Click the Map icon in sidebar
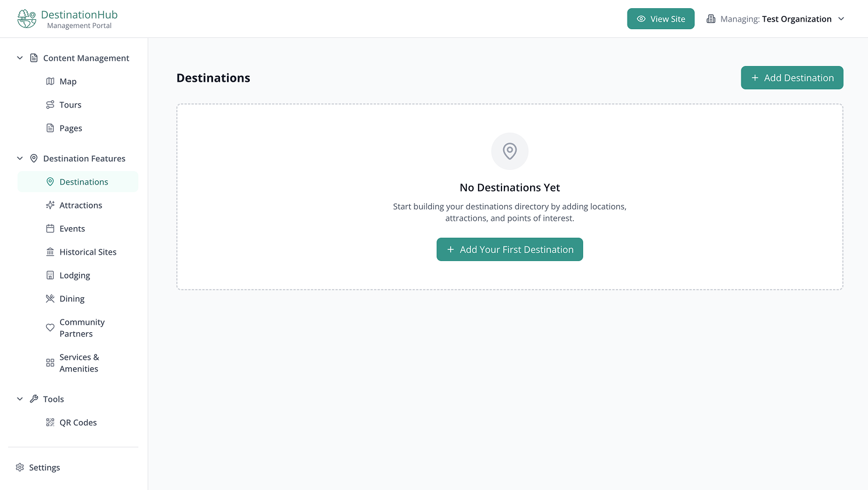The image size is (868, 490). coord(50,82)
